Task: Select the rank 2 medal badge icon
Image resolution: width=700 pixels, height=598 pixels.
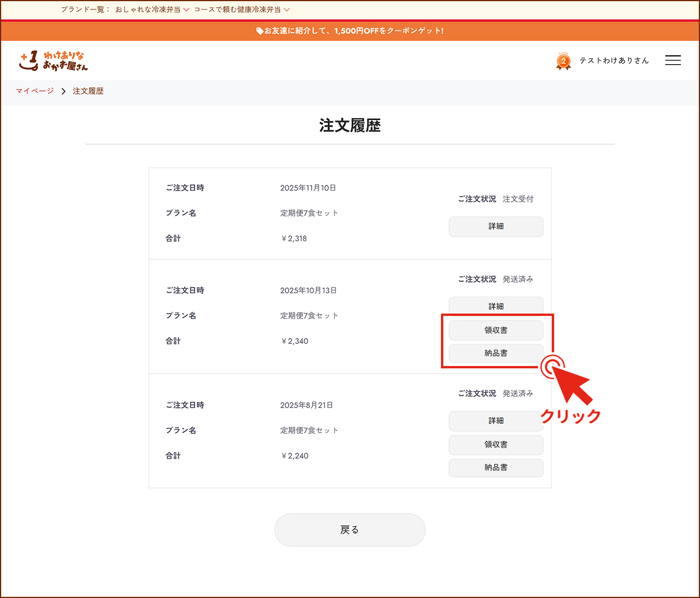Action: click(563, 60)
